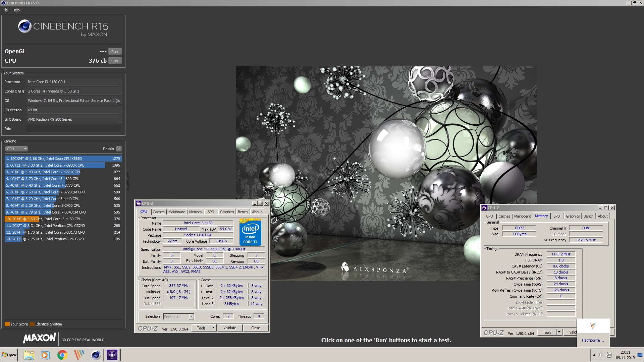Switch to Cinebench in the taskbar

tap(96, 355)
